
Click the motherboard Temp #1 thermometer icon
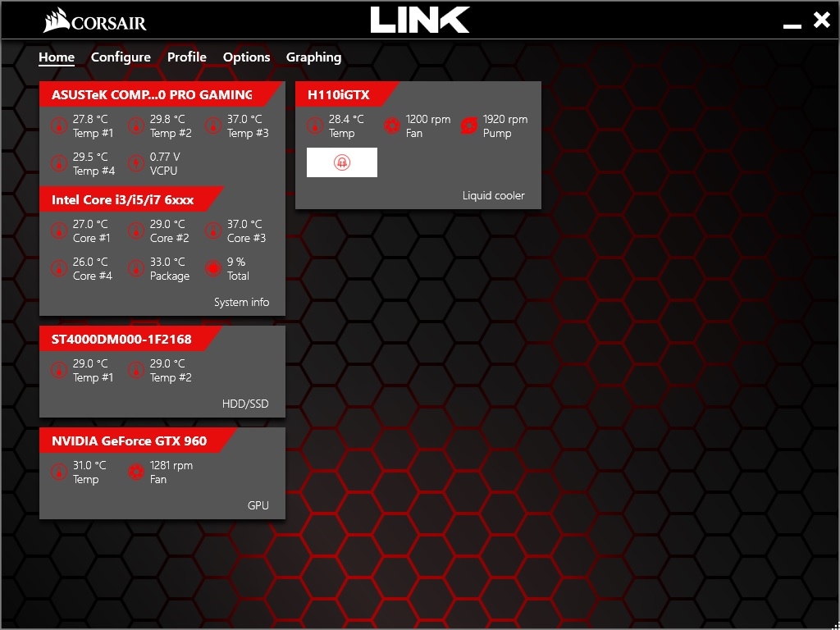coord(59,126)
